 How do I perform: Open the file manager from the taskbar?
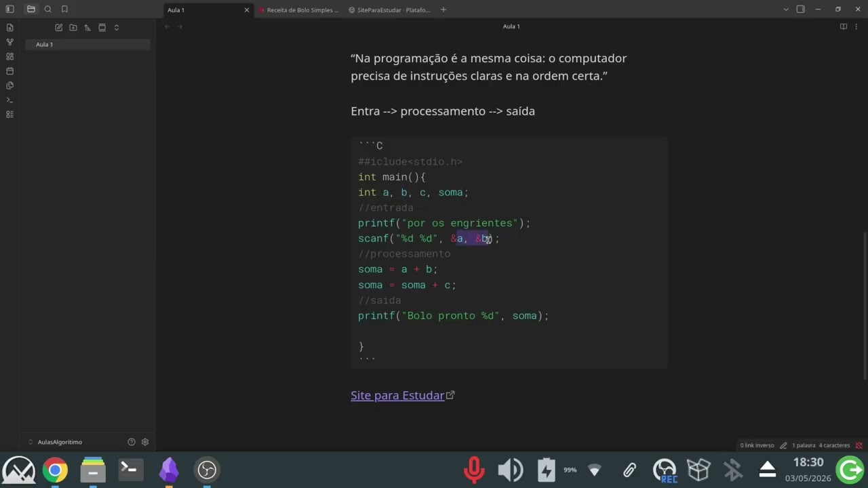pos(93,470)
